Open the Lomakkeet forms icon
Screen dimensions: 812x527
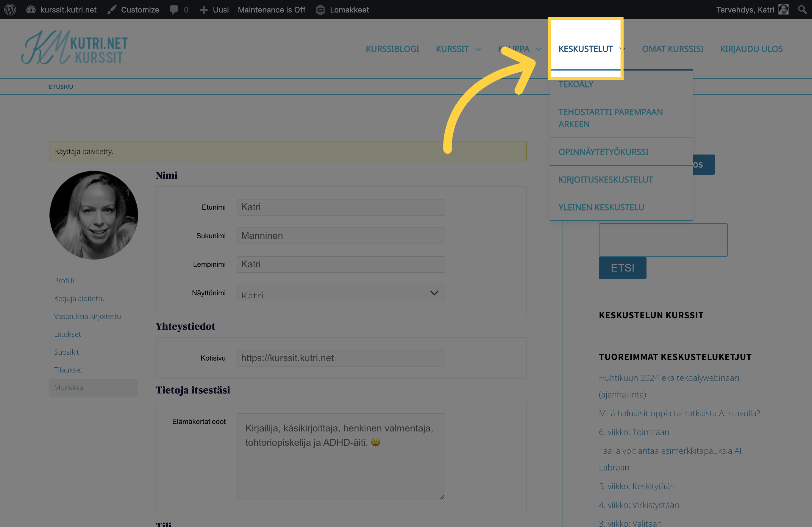click(320, 10)
